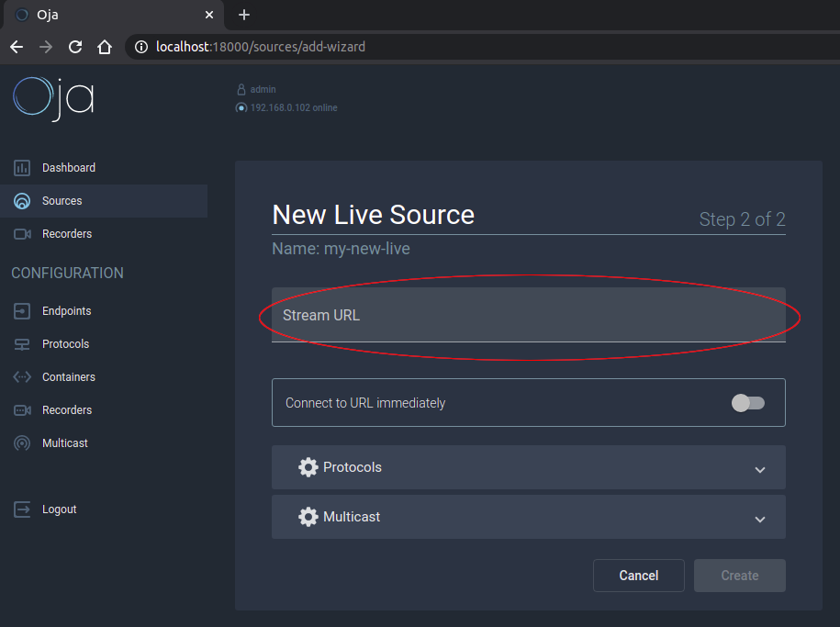Open a new browser tab
The width and height of the screenshot is (840, 627).
pyautogui.click(x=244, y=15)
